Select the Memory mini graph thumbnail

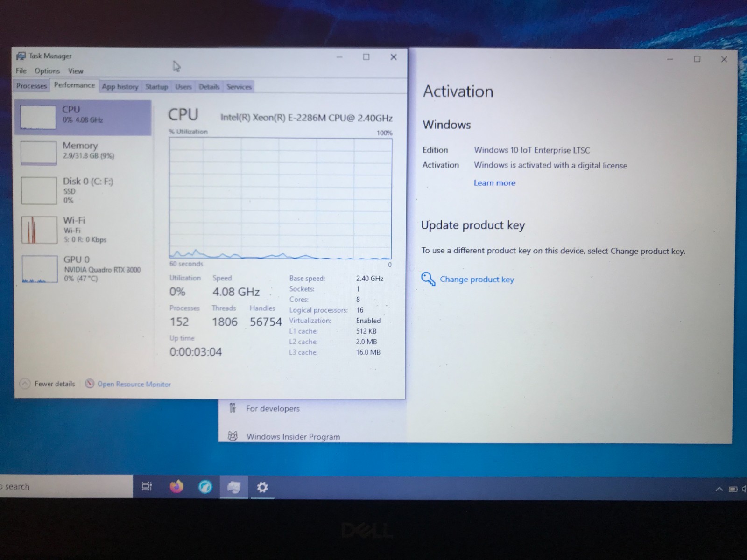point(39,153)
